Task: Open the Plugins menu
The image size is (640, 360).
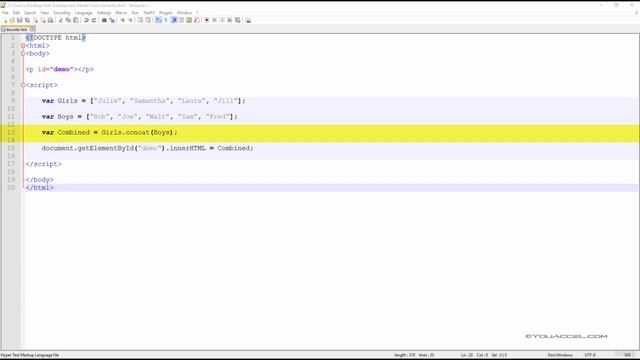Action: [x=166, y=13]
